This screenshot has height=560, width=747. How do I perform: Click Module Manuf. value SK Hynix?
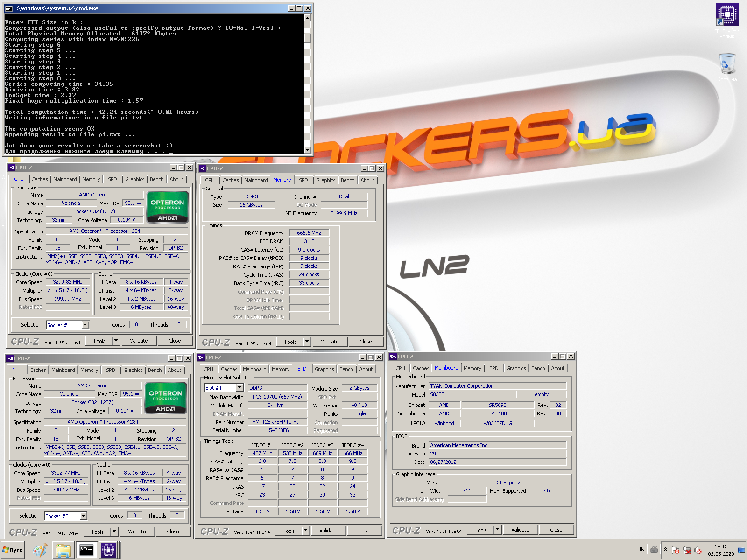click(277, 405)
